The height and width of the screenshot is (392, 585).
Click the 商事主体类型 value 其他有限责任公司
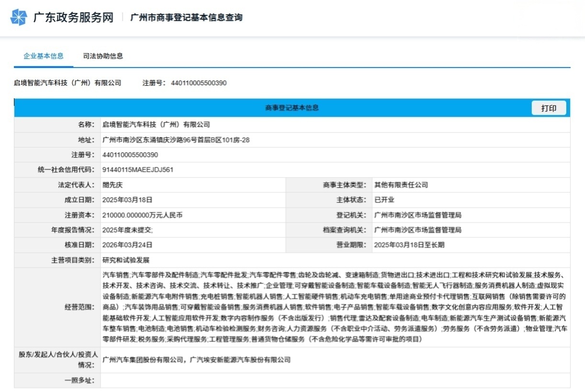[x=401, y=185]
